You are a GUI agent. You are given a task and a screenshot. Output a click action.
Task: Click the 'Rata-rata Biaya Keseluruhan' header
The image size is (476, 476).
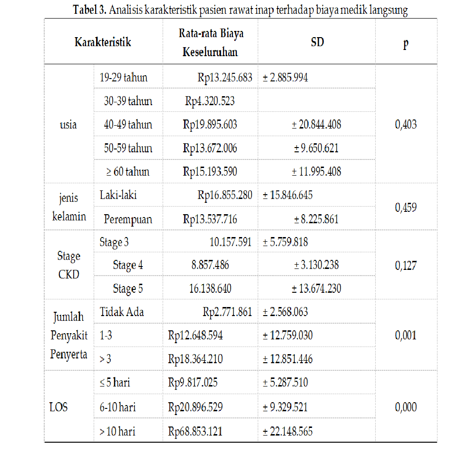pos(211,42)
